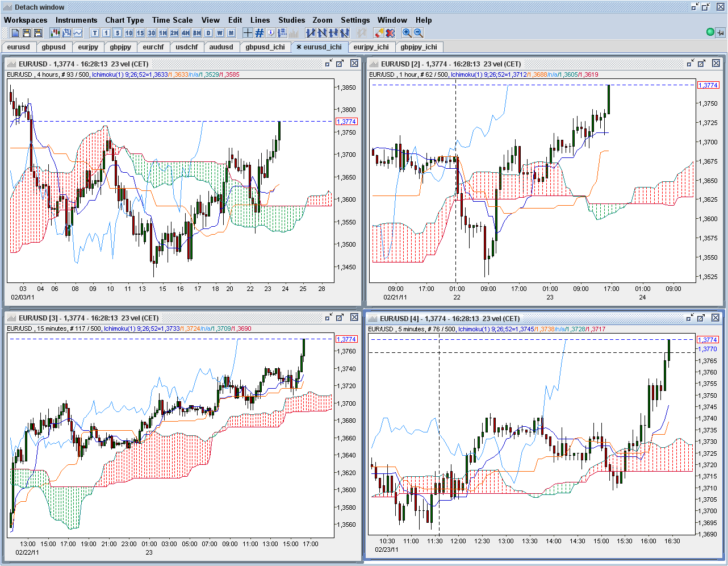Screen dimensions: 728x566
Task: Select the line chart type icon
Action: [78, 33]
